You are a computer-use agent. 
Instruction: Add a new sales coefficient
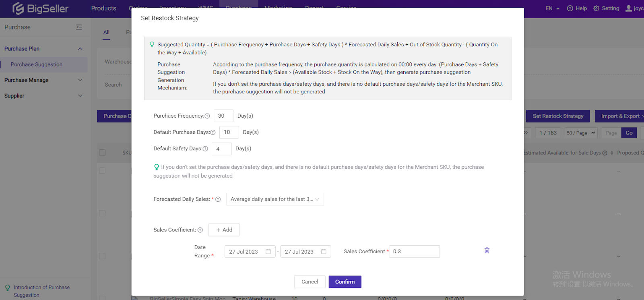point(224,230)
